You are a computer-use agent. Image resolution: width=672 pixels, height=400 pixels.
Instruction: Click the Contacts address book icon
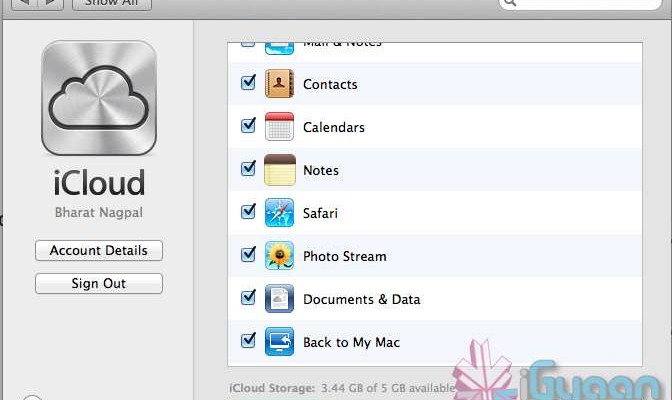279,84
